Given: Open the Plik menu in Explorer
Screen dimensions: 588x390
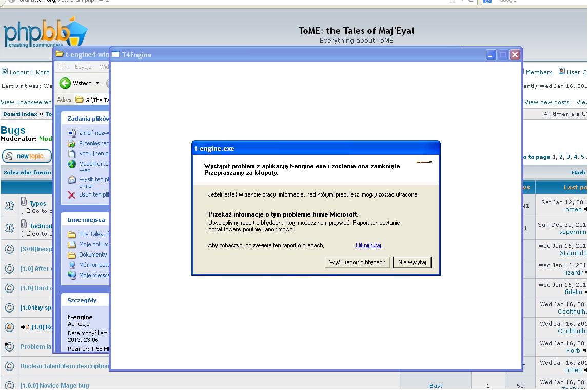Looking at the screenshot, I should coord(63,67).
